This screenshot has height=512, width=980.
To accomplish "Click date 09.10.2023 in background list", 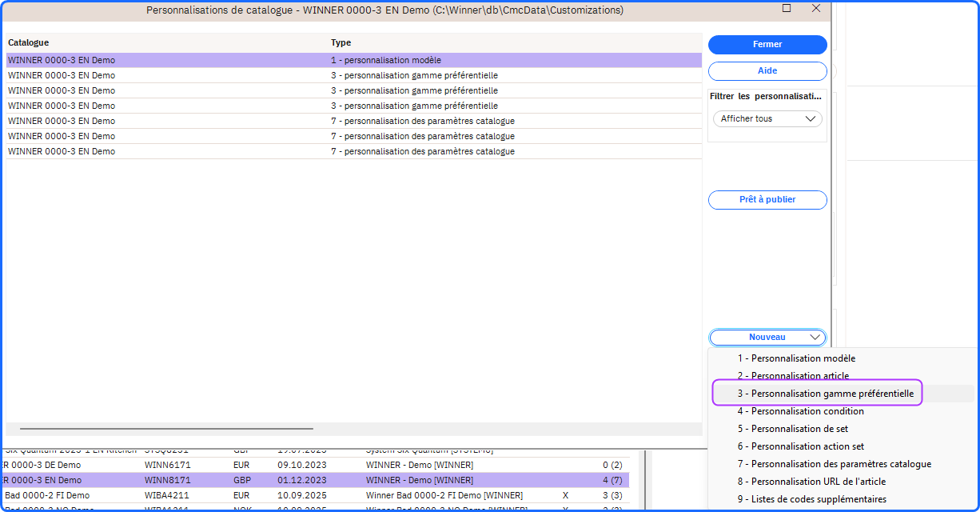I will (302, 465).
